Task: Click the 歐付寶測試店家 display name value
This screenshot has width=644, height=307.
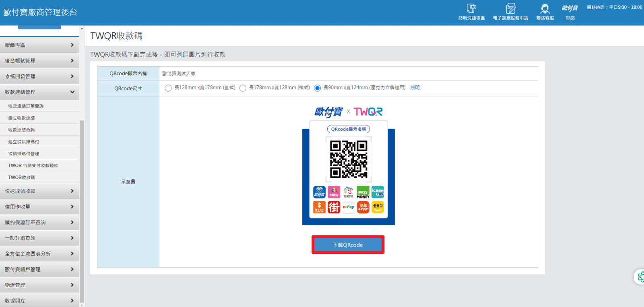Action: pyautogui.click(x=179, y=74)
